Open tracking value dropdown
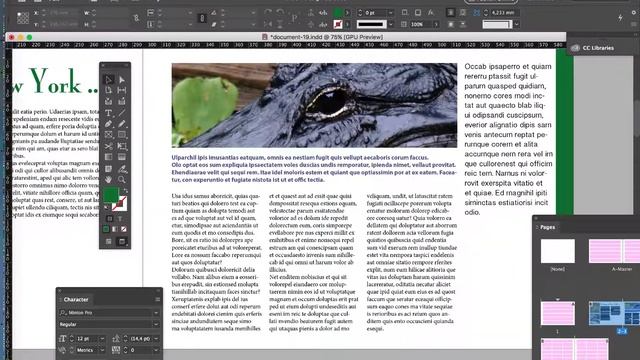Image resolution: width=640 pixels, height=360 pixels. pos(156,350)
